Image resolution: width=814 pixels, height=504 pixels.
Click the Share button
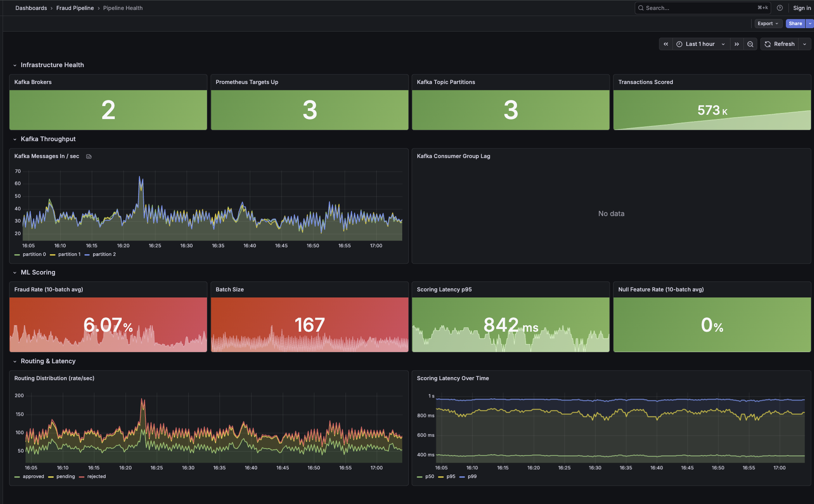795,23
